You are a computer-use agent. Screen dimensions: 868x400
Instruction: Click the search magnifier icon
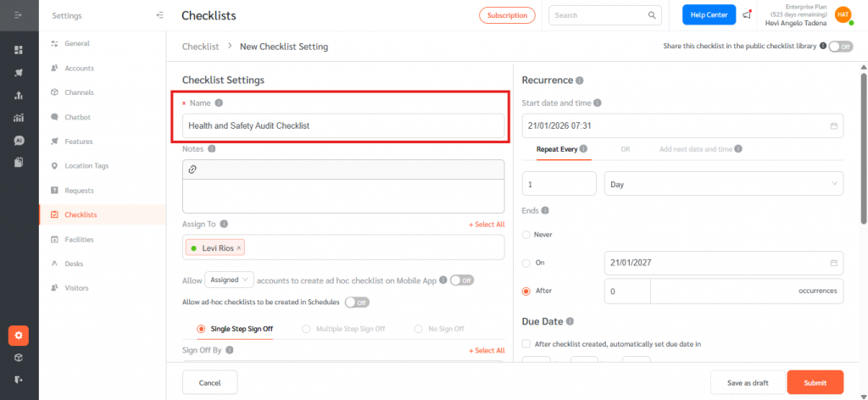click(652, 15)
